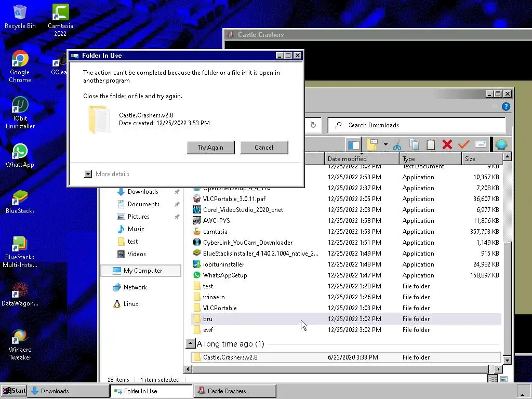Open Camtasia 2022 desktop shortcut
The height and width of the screenshot is (399, 532).
60,20
